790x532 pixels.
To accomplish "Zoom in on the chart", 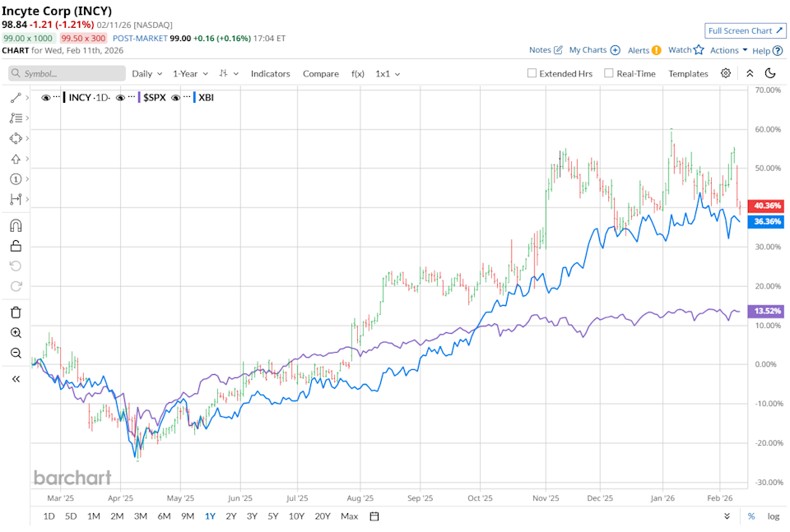I will [17, 333].
